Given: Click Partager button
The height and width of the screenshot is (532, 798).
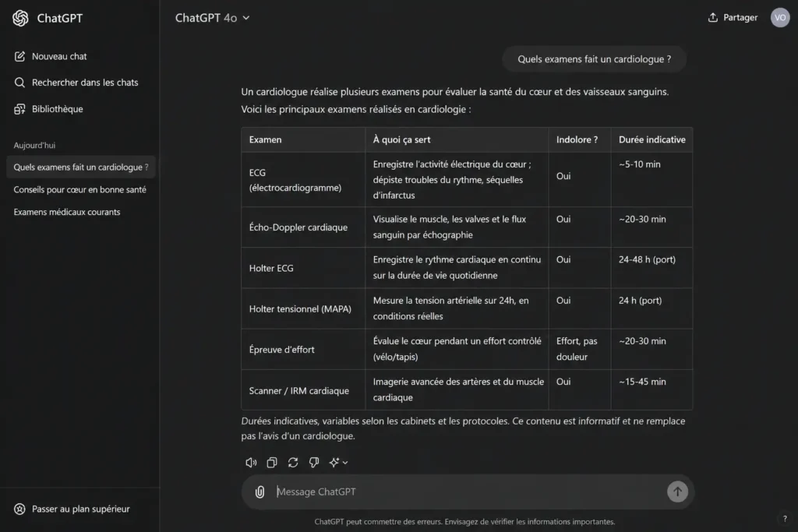Looking at the screenshot, I should (733, 17).
